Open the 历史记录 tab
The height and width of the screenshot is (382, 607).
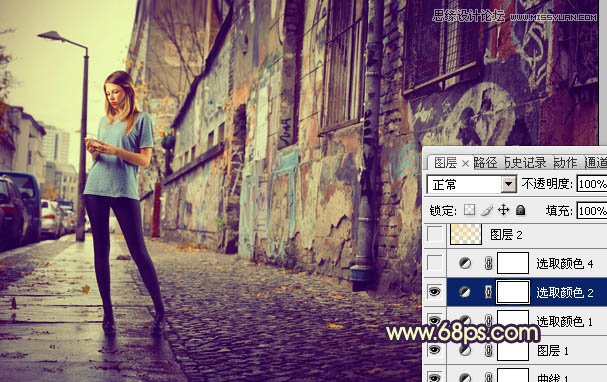526,163
